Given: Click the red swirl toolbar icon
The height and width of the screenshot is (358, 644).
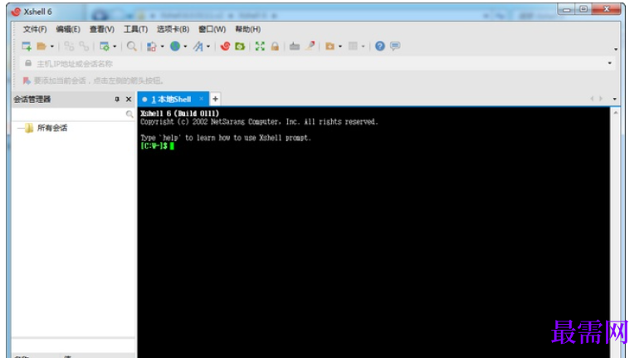Looking at the screenshot, I should coord(225,47).
